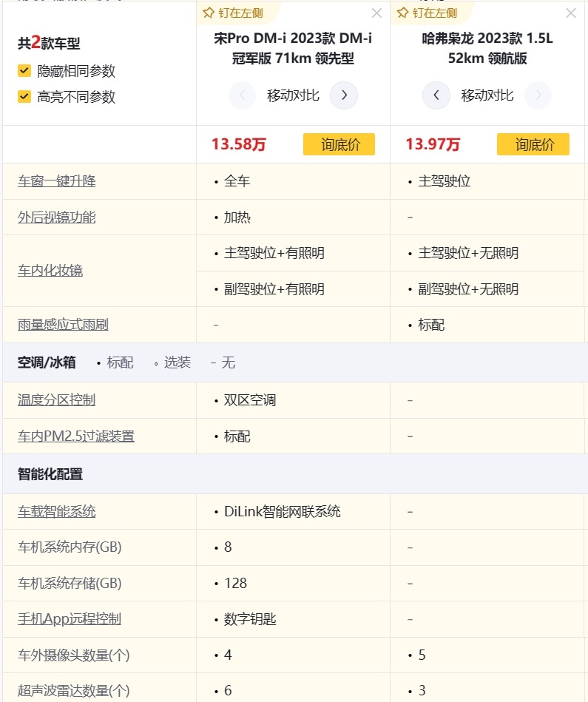
Task: Remove 宋Pro DM-i from comparison
Action: [376, 13]
